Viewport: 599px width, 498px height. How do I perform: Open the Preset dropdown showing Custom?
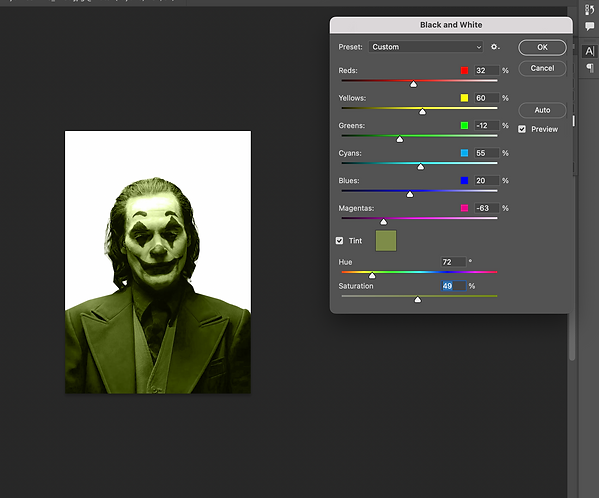426,47
